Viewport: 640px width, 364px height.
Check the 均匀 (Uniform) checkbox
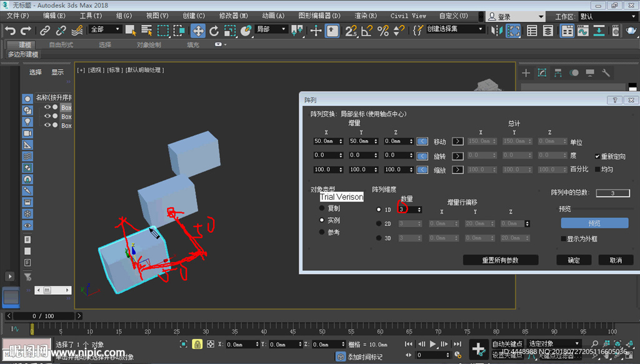(597, 169)
